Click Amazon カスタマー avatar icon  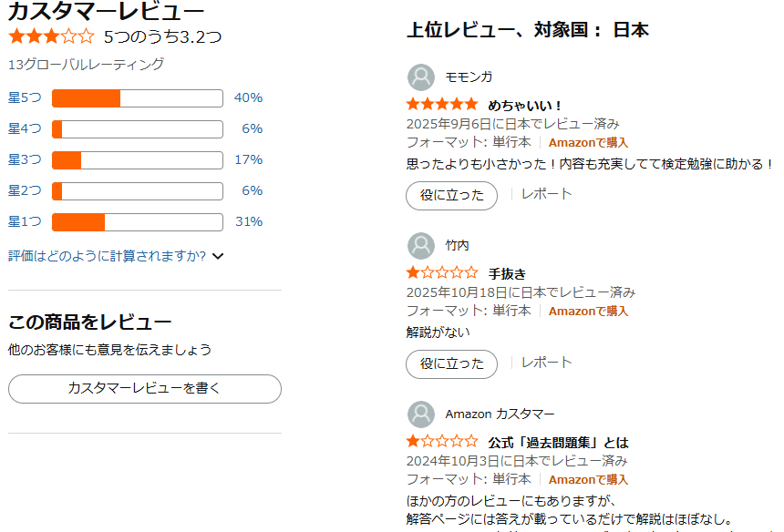421,414
